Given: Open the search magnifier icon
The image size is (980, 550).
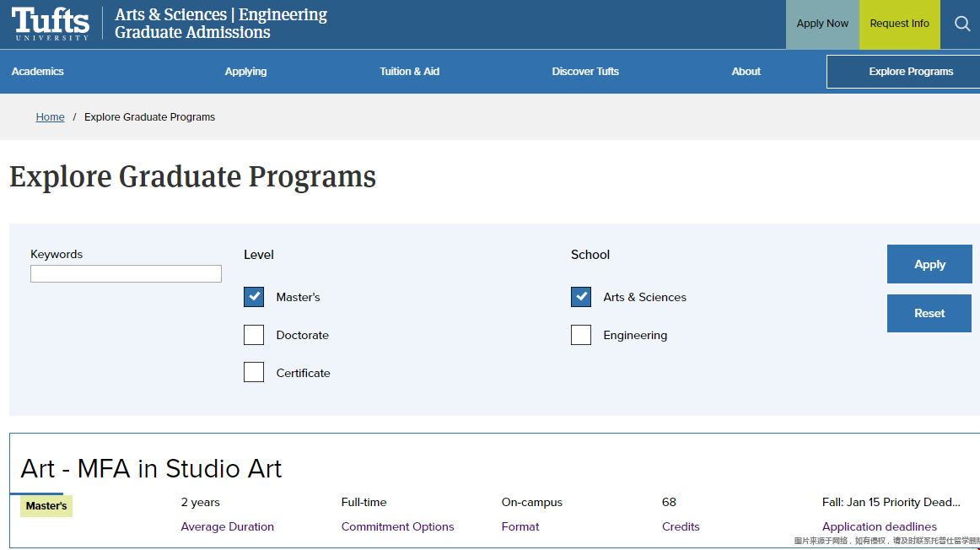Looking at the screenshot, I should tap(962, 24).
